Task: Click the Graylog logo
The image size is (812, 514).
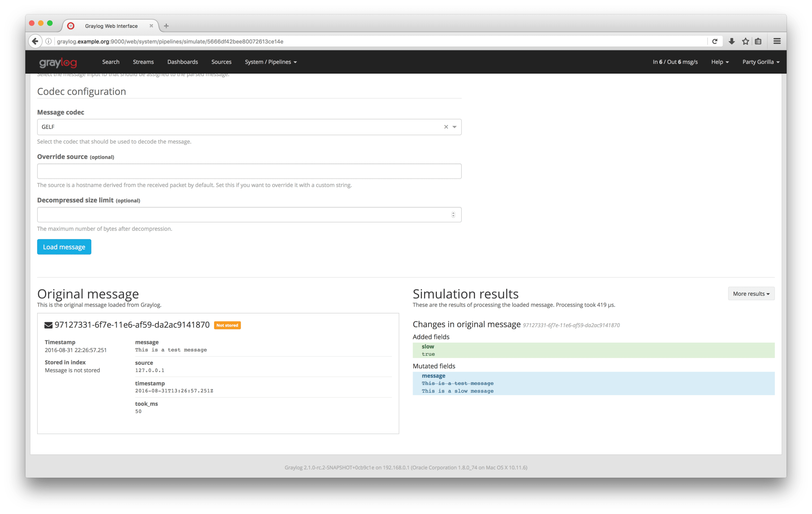Action: click(x=58, y=62)
